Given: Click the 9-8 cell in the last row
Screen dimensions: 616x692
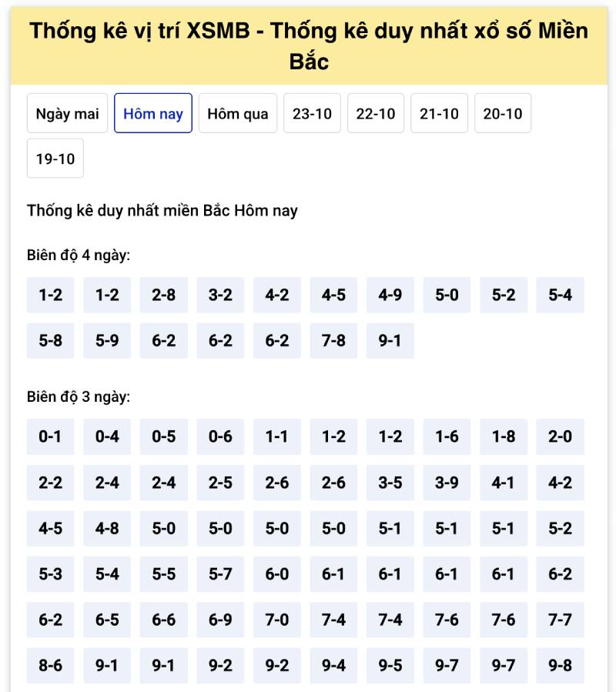Looking at the screenshot, I should click(560, 666).
